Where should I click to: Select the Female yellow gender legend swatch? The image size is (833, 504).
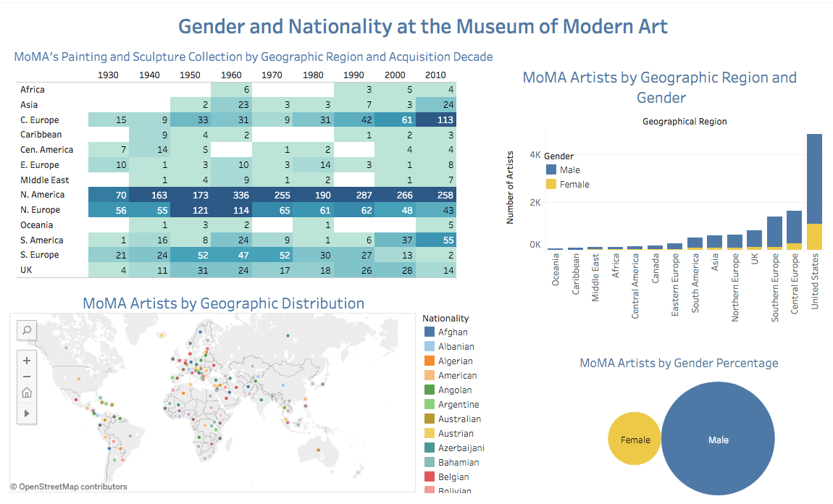551,185
